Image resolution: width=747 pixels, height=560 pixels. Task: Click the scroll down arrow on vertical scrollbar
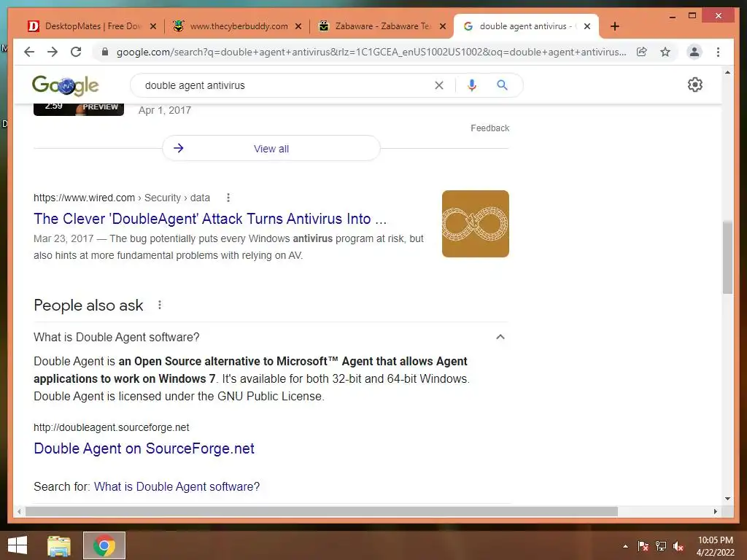(x=727, y=499)
